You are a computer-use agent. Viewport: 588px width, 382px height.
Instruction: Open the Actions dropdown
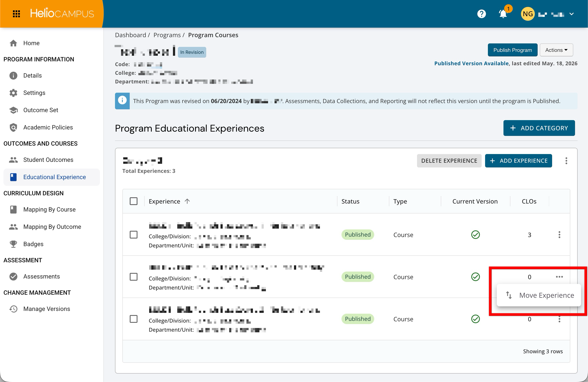[x=556, y=50]
